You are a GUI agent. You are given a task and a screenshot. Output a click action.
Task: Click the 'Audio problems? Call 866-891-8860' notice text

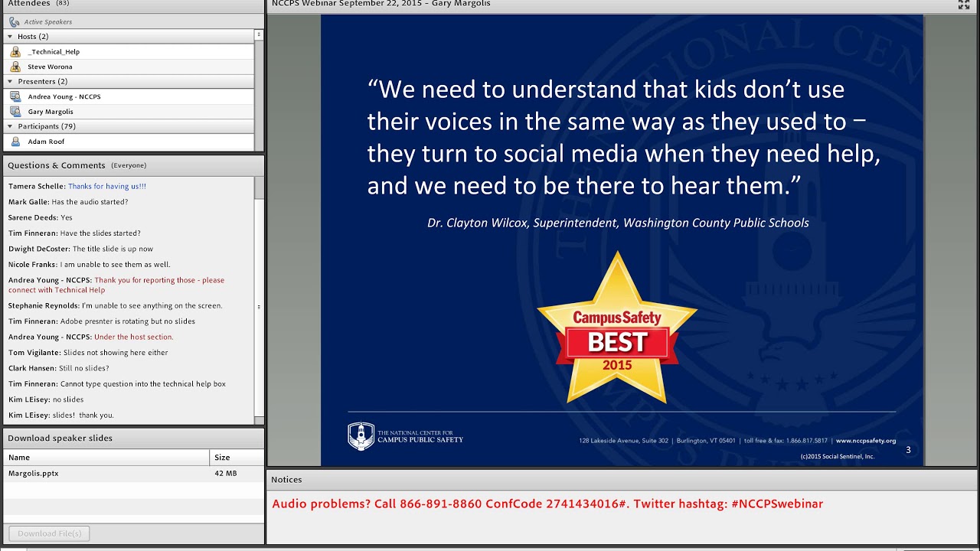[547, 504]
